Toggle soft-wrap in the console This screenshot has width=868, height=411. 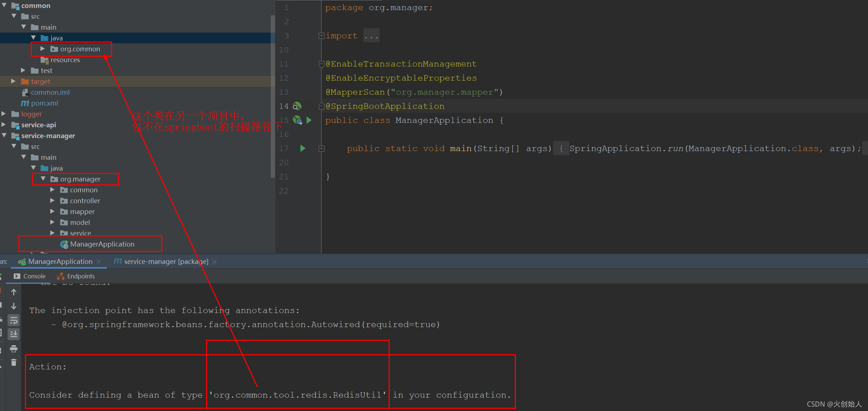tap(13, 320)
